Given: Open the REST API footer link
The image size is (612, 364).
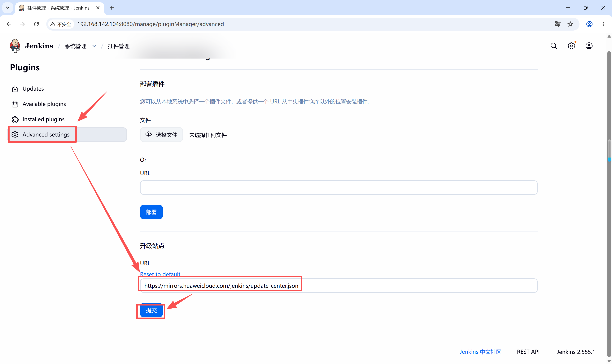Looking at the screenshot, I should 528,352.
